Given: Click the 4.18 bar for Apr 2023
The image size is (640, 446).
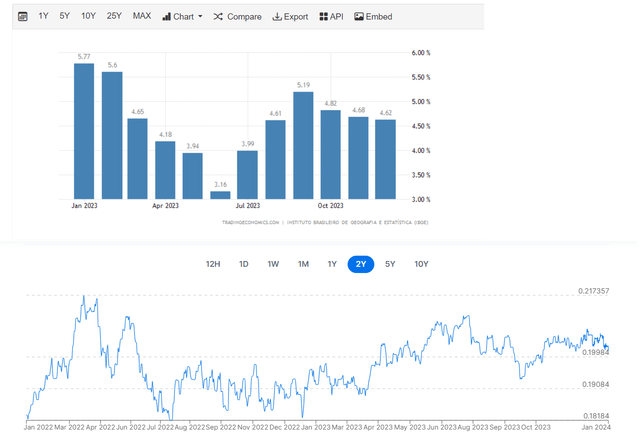Looking at the screenshot, I should [x=165, y=170].
